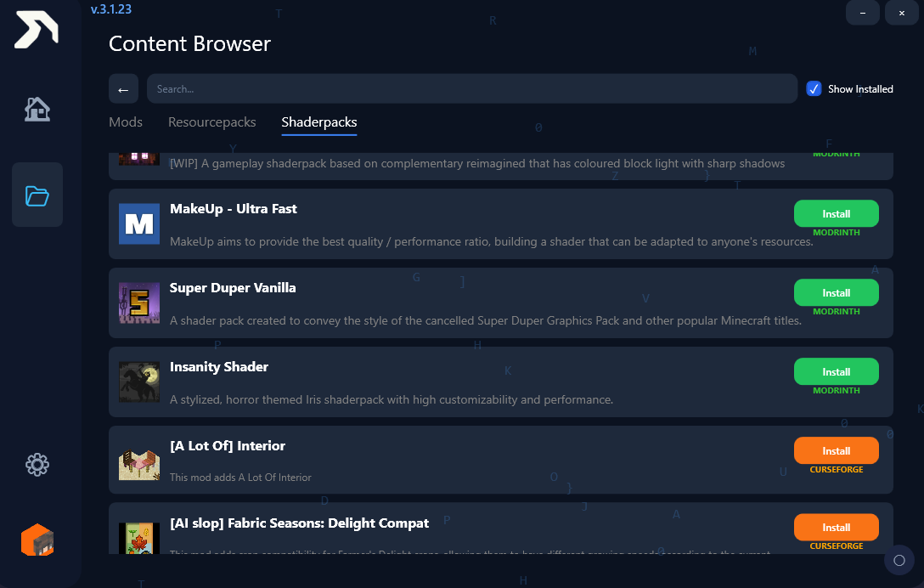The height and width of the screenshot is (588, 924).
Task: Open the MakeUp - Ultra Fast title
Action: (x=234, y=209)
